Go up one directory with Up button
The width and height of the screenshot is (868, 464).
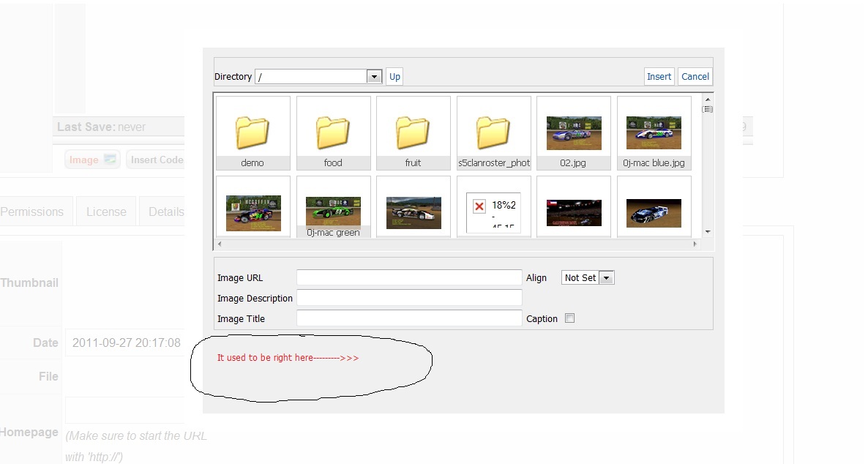click(x=394, y=76)
